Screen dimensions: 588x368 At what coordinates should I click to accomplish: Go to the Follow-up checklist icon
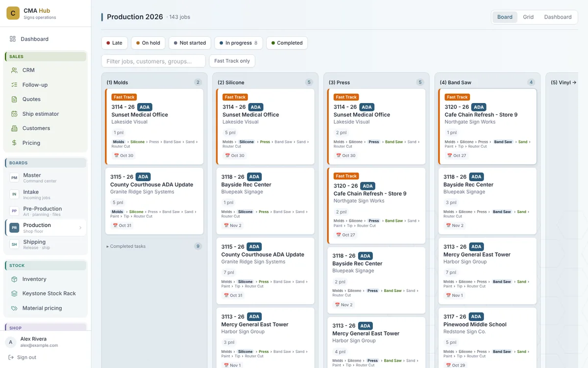14,85
